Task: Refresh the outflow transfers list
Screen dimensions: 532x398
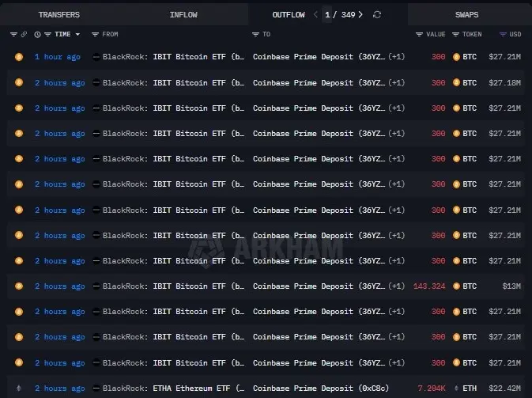Action: pos(377,14)
